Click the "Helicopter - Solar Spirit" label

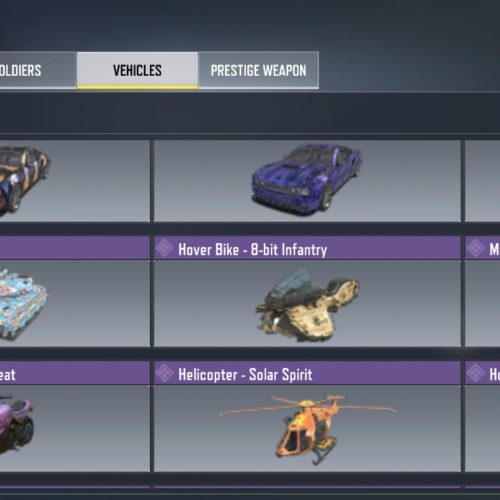click(245, 374)
